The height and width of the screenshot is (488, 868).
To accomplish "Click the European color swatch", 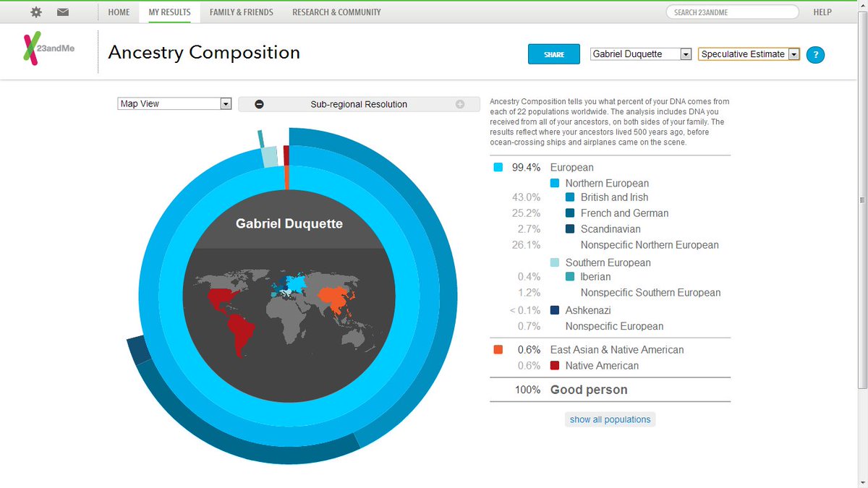I will (498, 168).
